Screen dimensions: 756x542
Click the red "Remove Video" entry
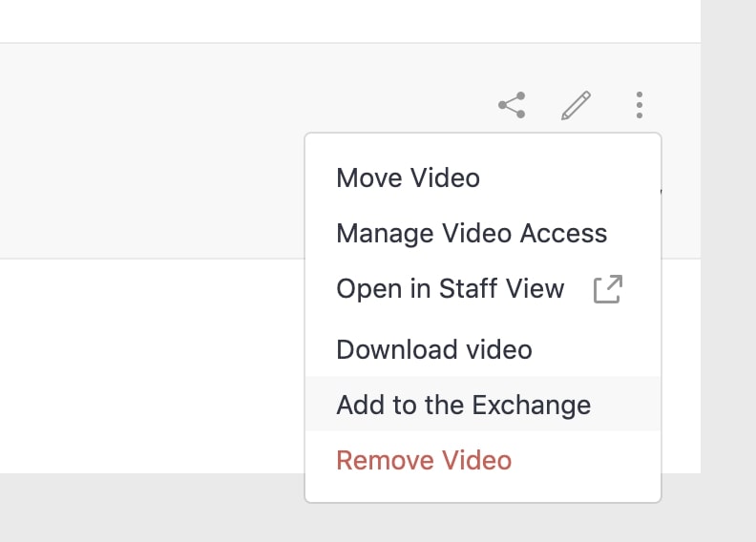[x=424, y=461]
